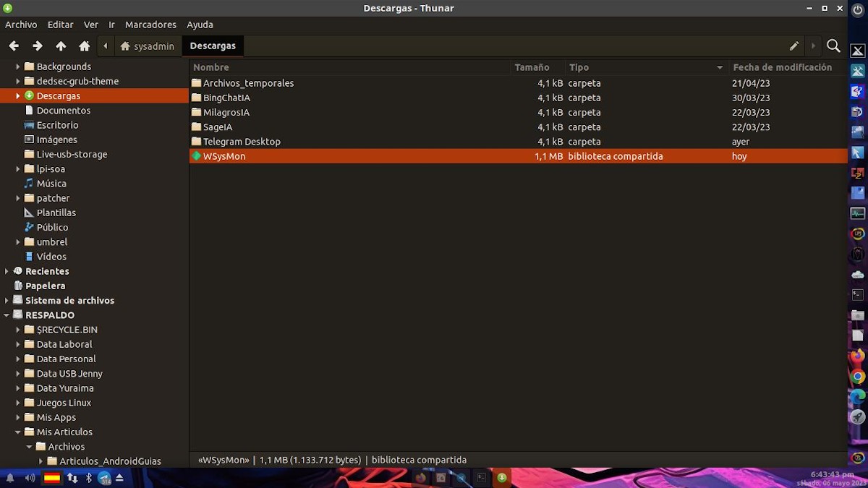Open the column options arrow beside Tipo
Image resolution: width=868 pixels, height=488 pixels.
(x=720, y=67)
